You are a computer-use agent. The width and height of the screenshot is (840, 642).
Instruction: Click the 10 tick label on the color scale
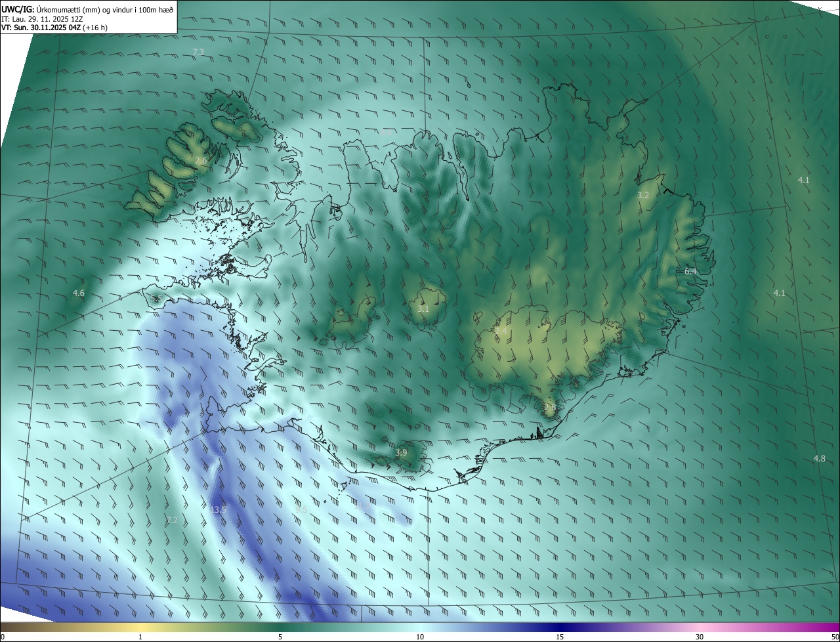(420, 637)
